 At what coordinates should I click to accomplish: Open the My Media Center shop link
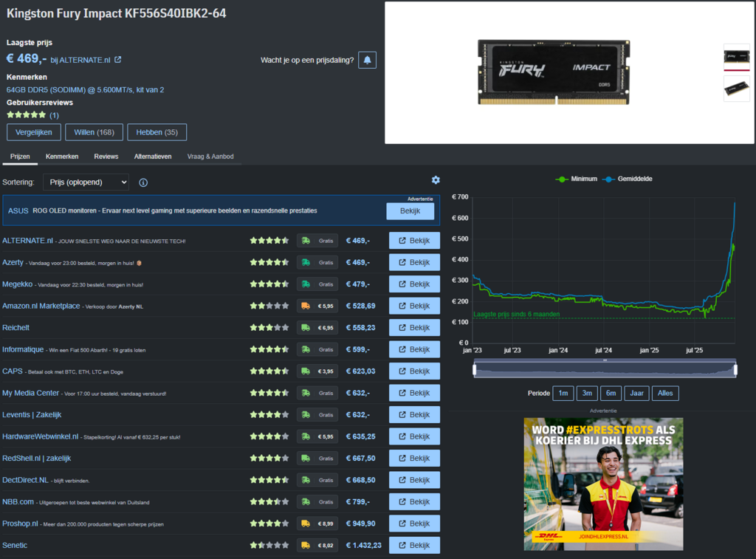(x=30, y=393)
